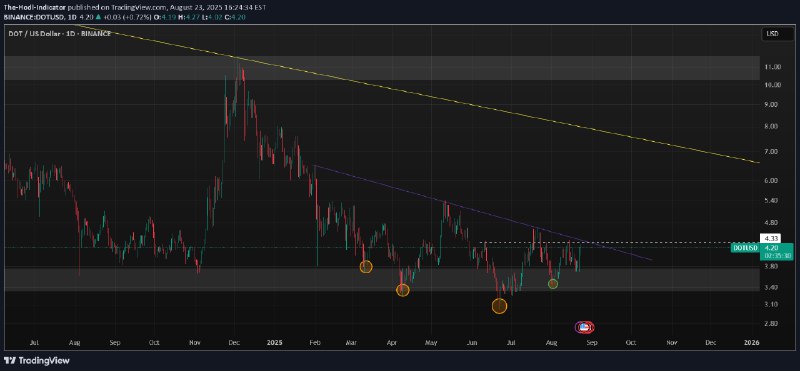The height and width of the screenshot is (371, 800).
Task: Select the green circle marker near August
Action: point(553,284)
